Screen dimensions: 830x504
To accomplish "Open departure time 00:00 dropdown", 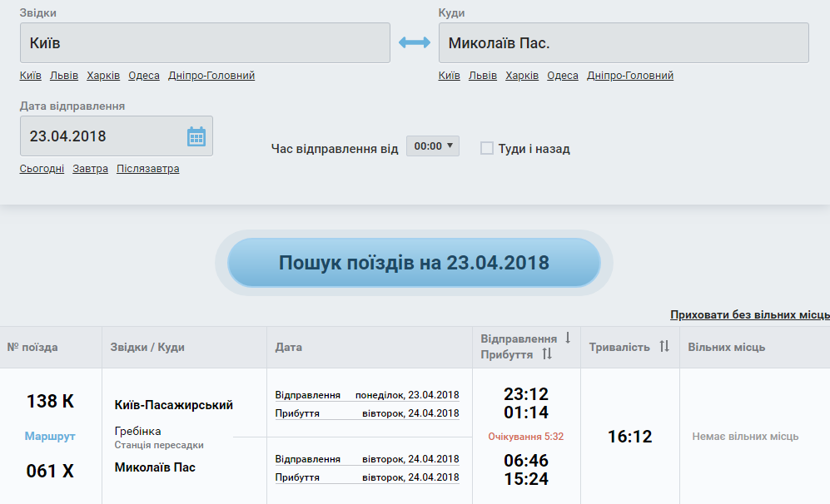I will point(433,146).
